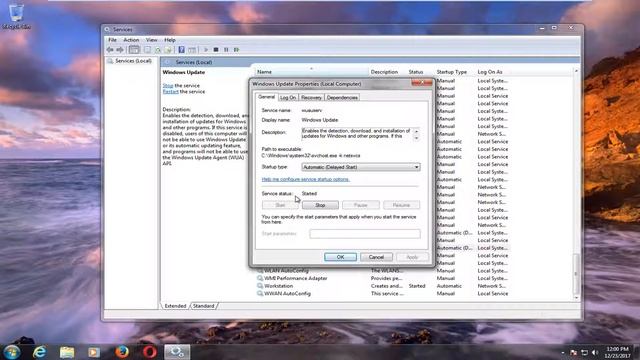Sort by the Name column header

coord(311,72)
